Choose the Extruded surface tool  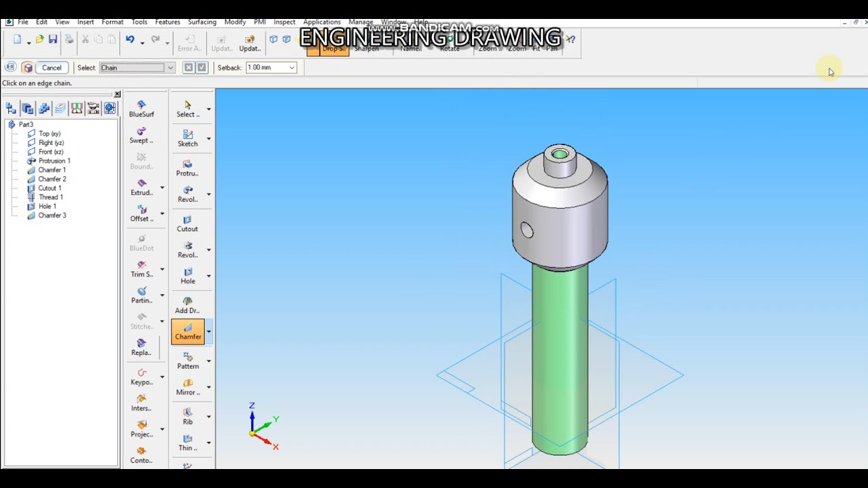coord(142,187)
